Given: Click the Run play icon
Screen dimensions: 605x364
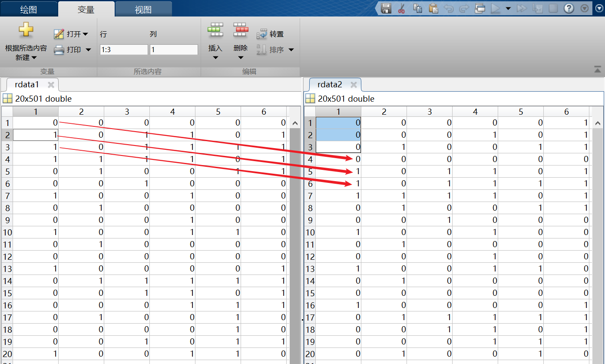Looking at the screenshot, I should [x=496, y=8].
